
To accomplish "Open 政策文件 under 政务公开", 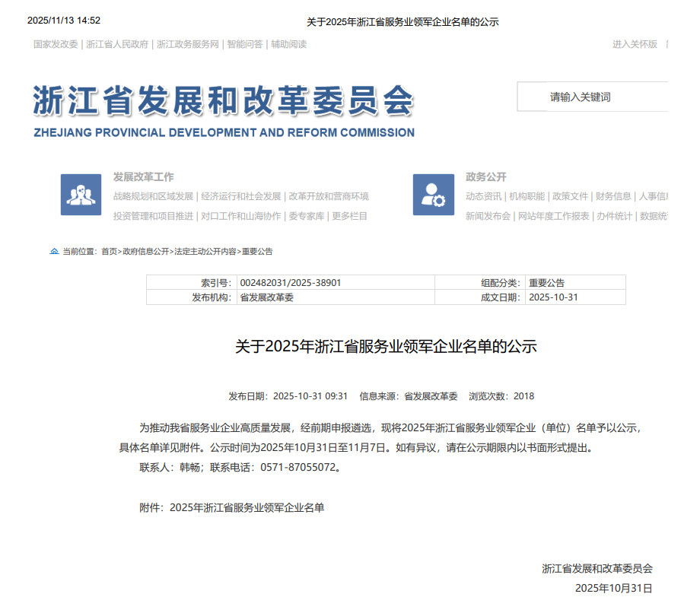I will 570,196.
